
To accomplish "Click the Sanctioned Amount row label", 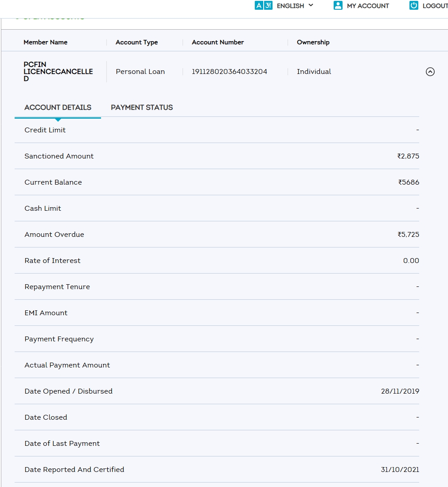I will click(x=59, y=156).
